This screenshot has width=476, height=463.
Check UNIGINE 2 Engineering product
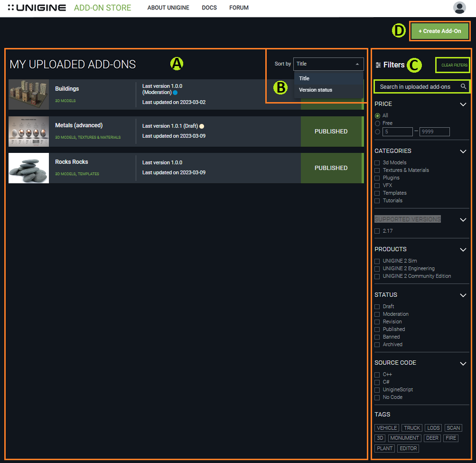(377, 269)
